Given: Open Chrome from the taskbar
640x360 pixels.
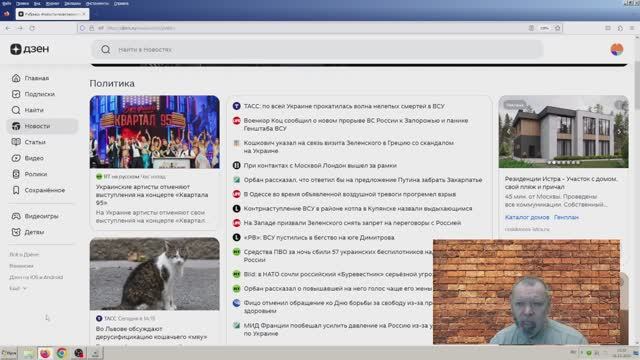Looking at the screenshot, I should tap(62, 353).
